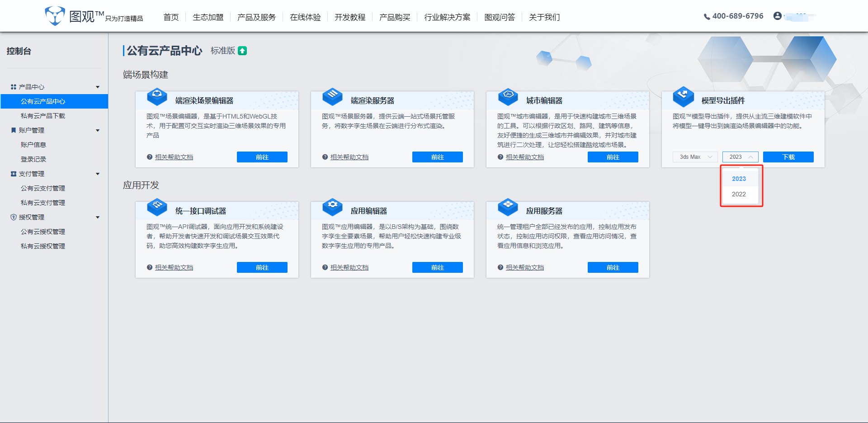Click the 统一接口调试器 card icon
Screen dimensions: 868x423
coord(157,207)
